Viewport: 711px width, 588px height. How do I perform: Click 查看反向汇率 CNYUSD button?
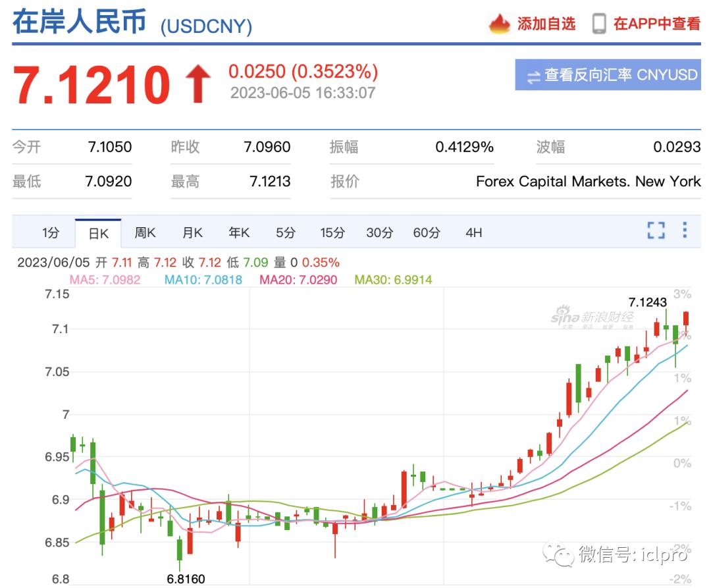608,75
